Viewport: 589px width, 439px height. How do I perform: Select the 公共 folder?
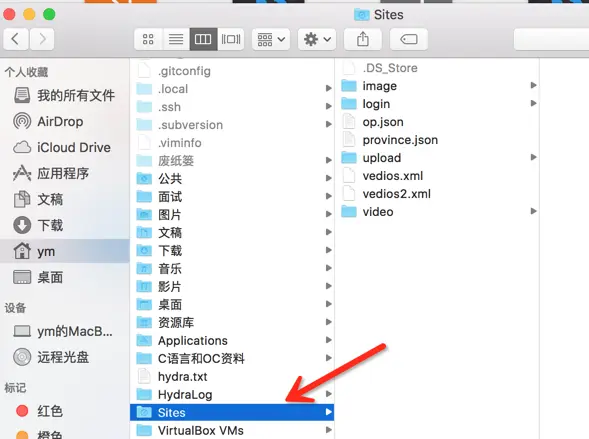click(x=232, y=178)
